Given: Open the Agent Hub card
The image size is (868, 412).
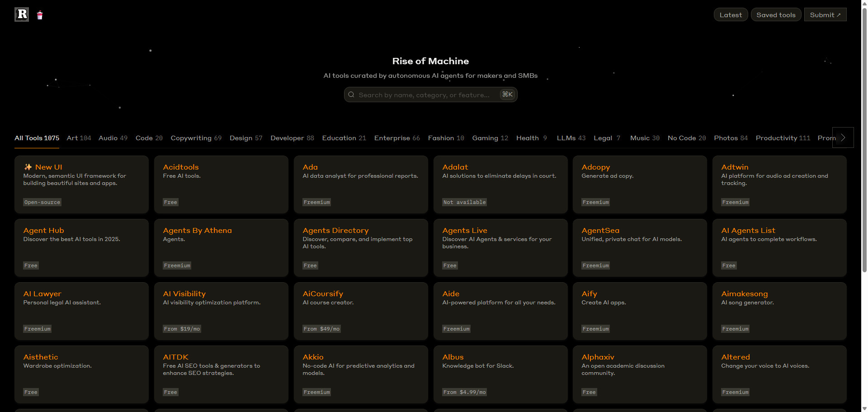Looking at the screenshot, I should [x=81, y=248].
